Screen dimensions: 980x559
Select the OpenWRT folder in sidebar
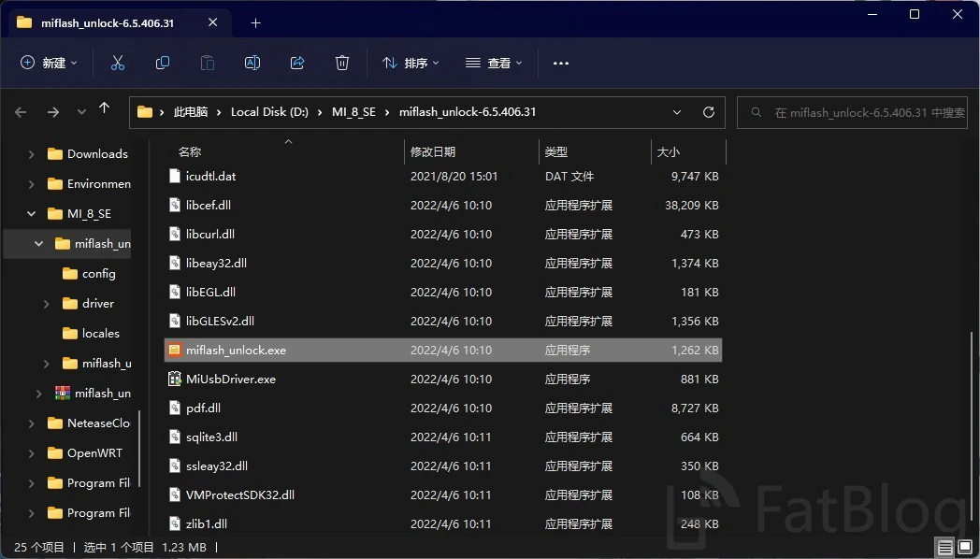pos(85,453)
